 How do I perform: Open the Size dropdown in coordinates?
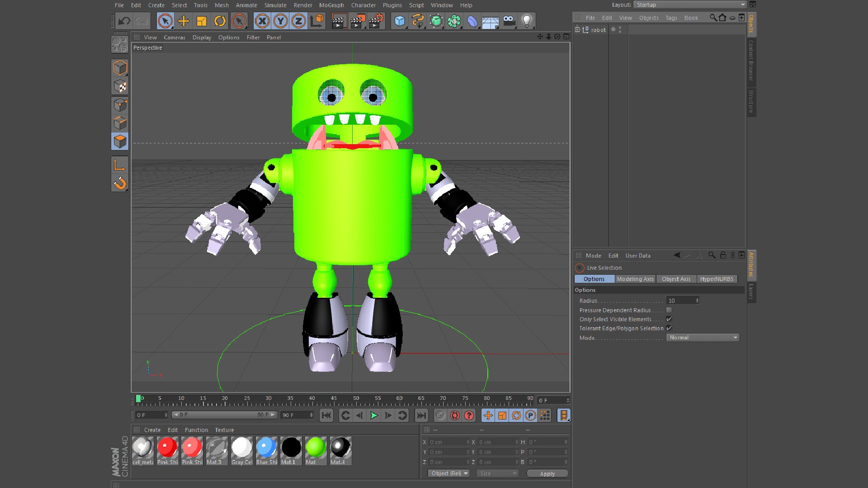coord(497,473)
